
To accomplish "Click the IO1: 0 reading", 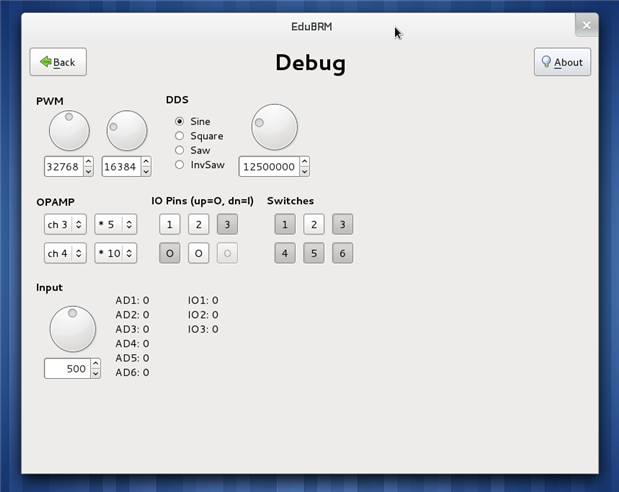I will pyautogui.click(x=203, y=300).
